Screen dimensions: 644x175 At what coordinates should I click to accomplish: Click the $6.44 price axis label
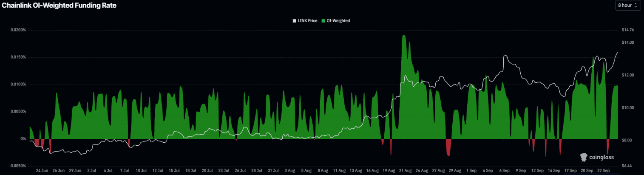[627, 166]
